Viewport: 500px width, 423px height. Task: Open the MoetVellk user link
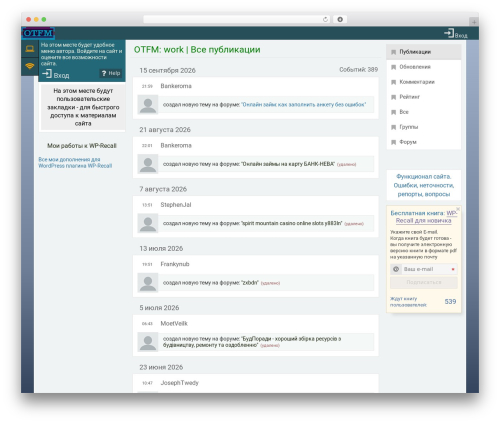[174, 323]
